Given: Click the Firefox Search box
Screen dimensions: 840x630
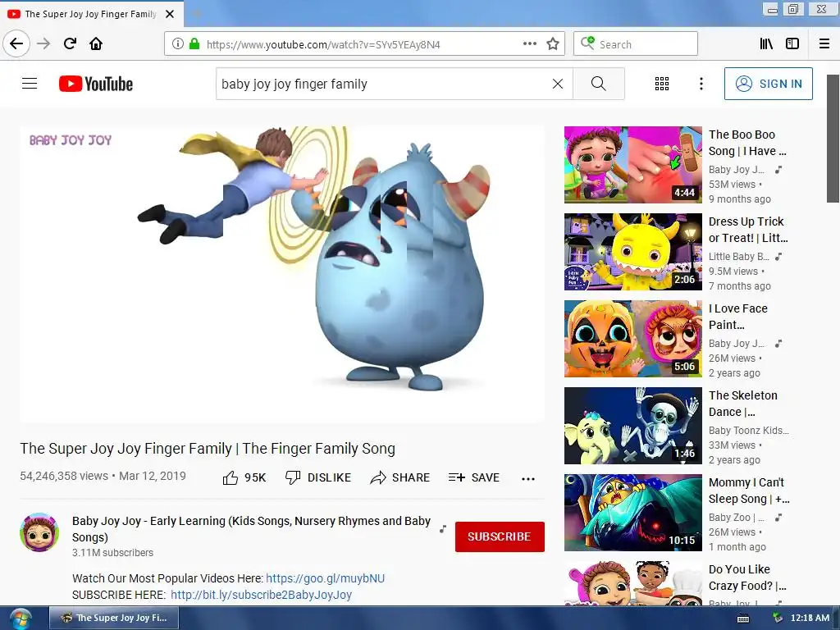Looking at the screenshot, I should pyautogui.click(x=636, y=43).
